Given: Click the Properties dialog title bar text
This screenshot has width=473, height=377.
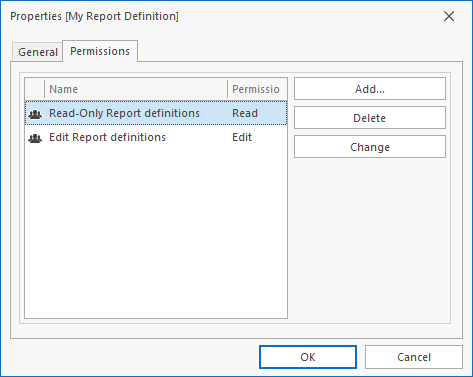Looking at the screenshot, I should click(94, 16).
